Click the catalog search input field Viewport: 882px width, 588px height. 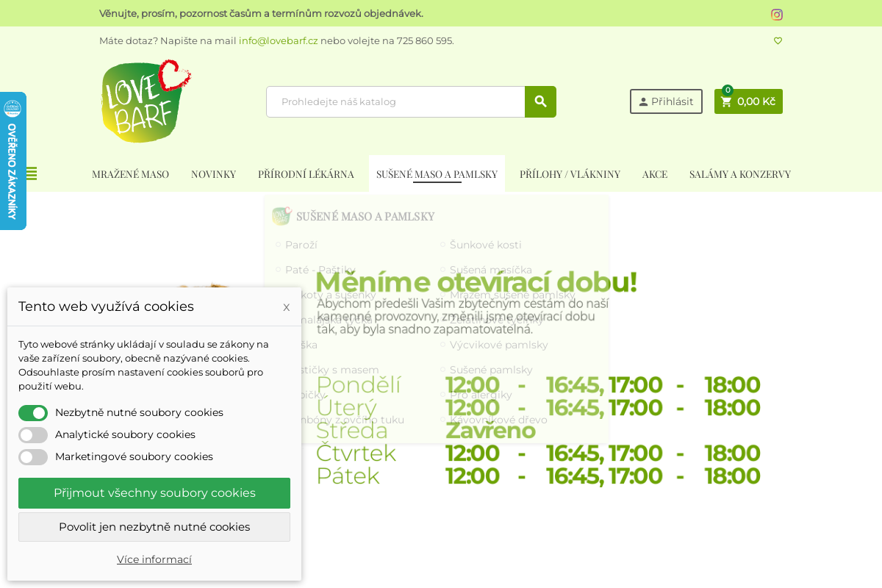[395, 101]
